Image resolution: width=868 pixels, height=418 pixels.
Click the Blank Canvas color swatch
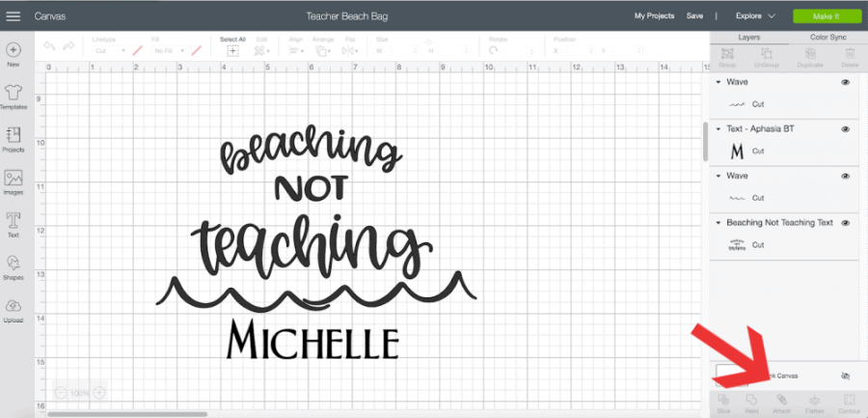click(x=730, y=374)
